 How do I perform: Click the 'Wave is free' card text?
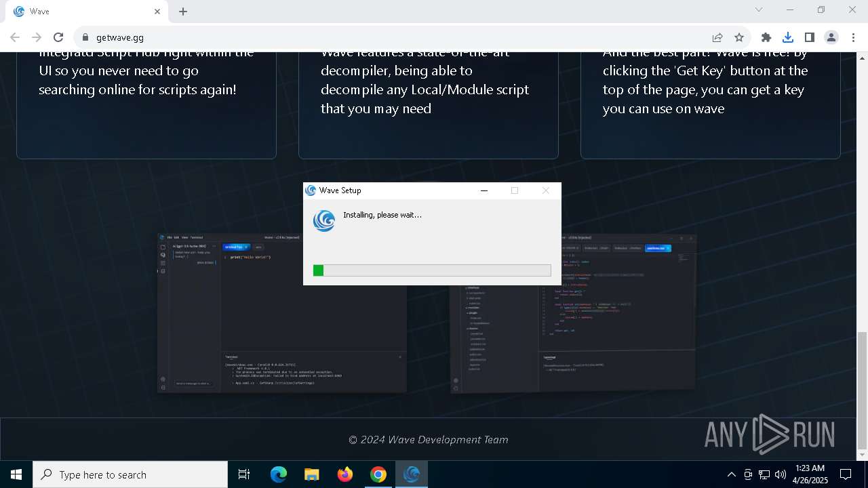705,80
